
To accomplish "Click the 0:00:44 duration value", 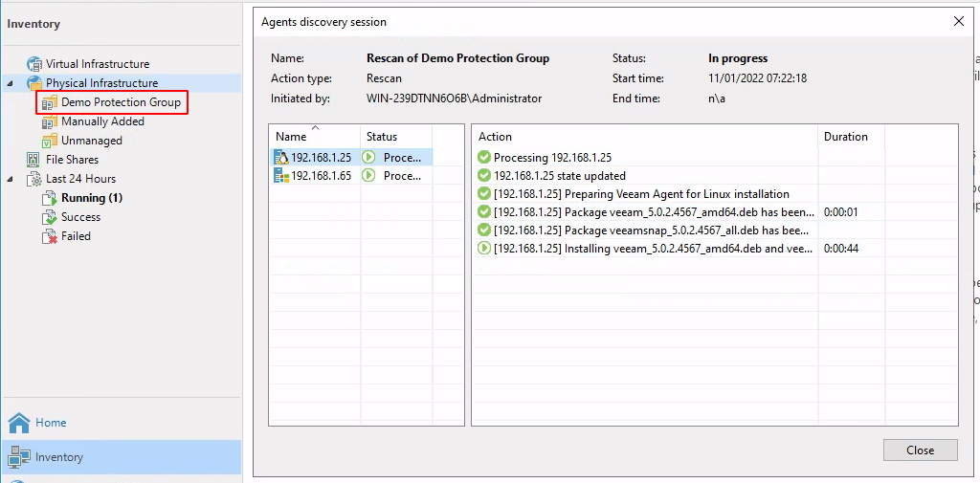I will (841, 248).
